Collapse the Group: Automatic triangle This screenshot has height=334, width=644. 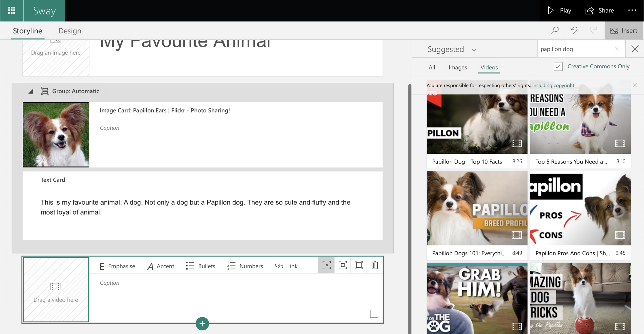pos(31,91)
